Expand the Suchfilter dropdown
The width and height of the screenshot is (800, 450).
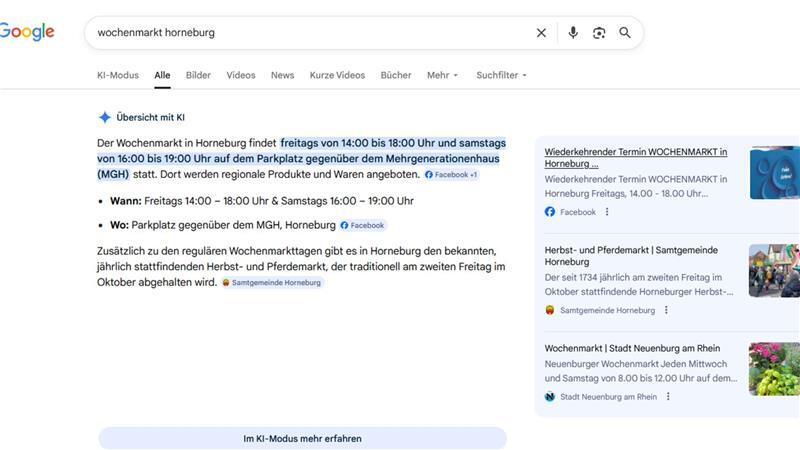coord(501,75)
